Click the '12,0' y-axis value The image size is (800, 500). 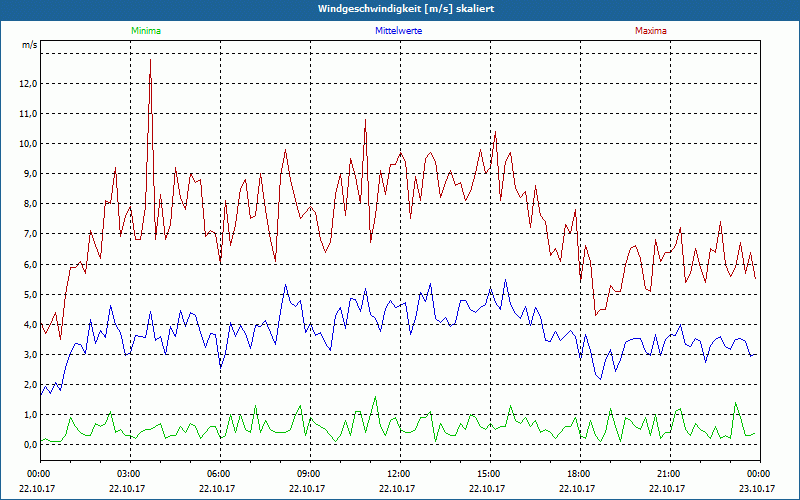click(x=29, y=84)
